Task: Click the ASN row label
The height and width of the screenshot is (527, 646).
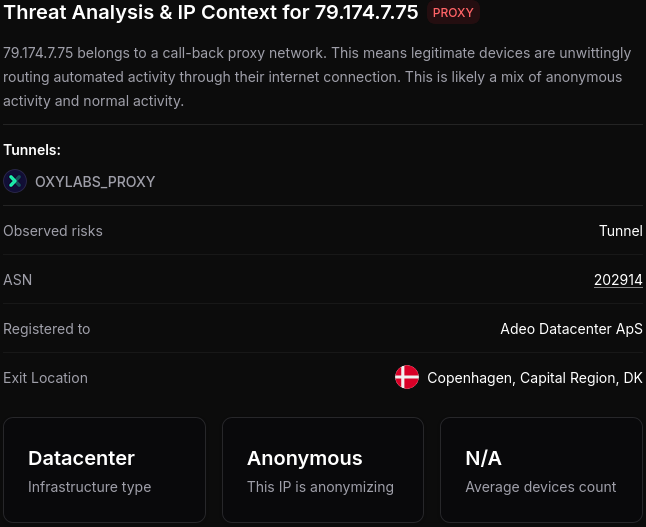Action: (18, 280)
